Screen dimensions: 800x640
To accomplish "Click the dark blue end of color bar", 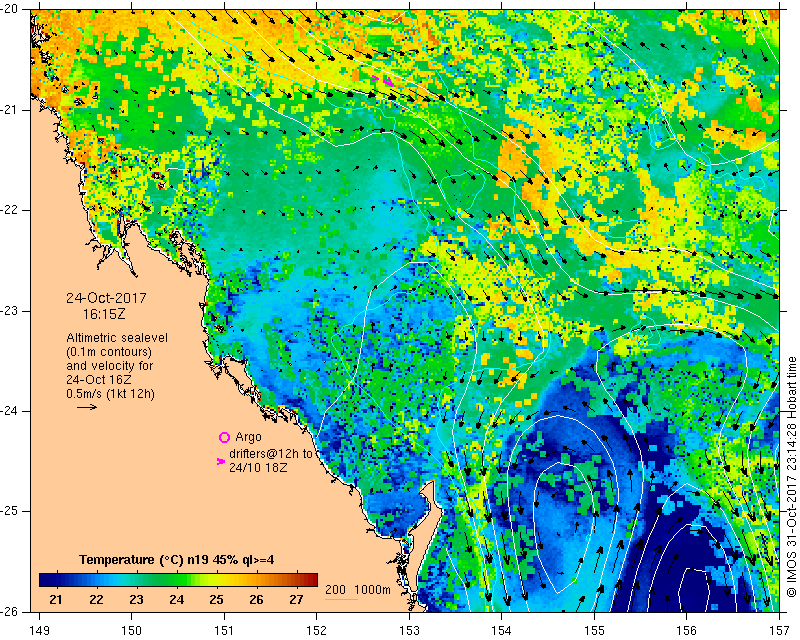I will pos(46,579).
